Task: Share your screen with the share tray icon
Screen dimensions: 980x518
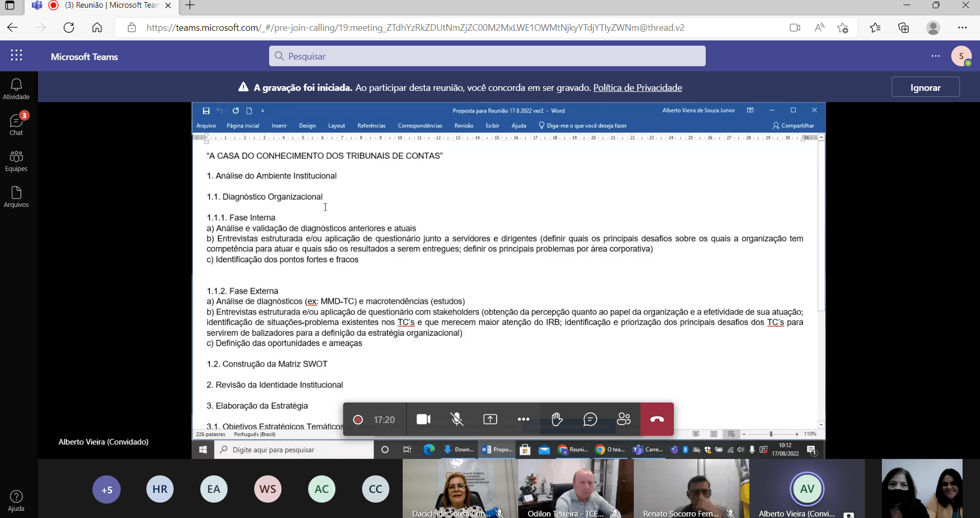Action: click(x=491, y=419)
